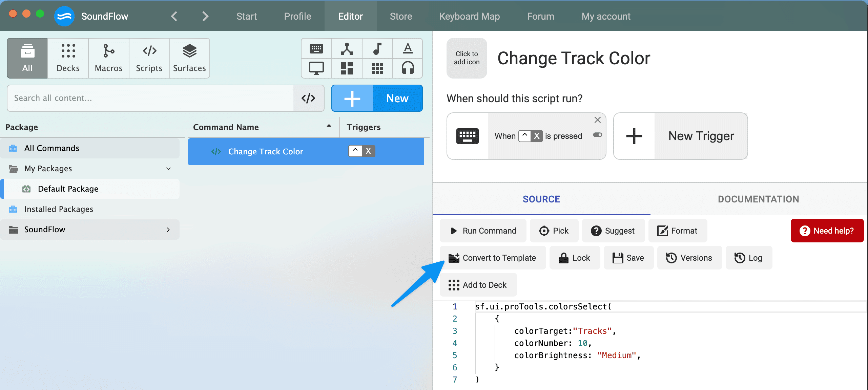Click the Package column header

pyautogui.click(x=22, y=127)
